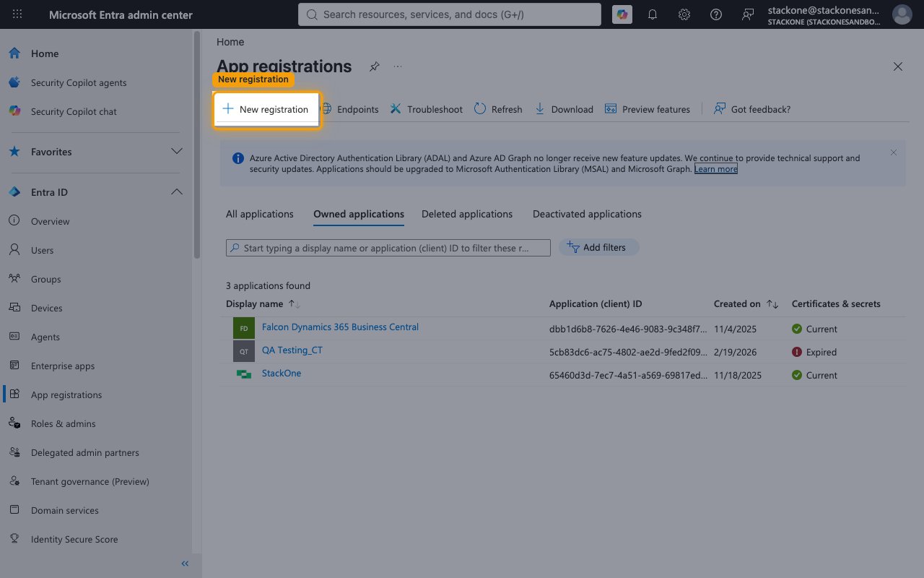Open Falcon Dynamics 365 Business Central app
This screenshot has width=924, height=578.
[x=340, y=327]
